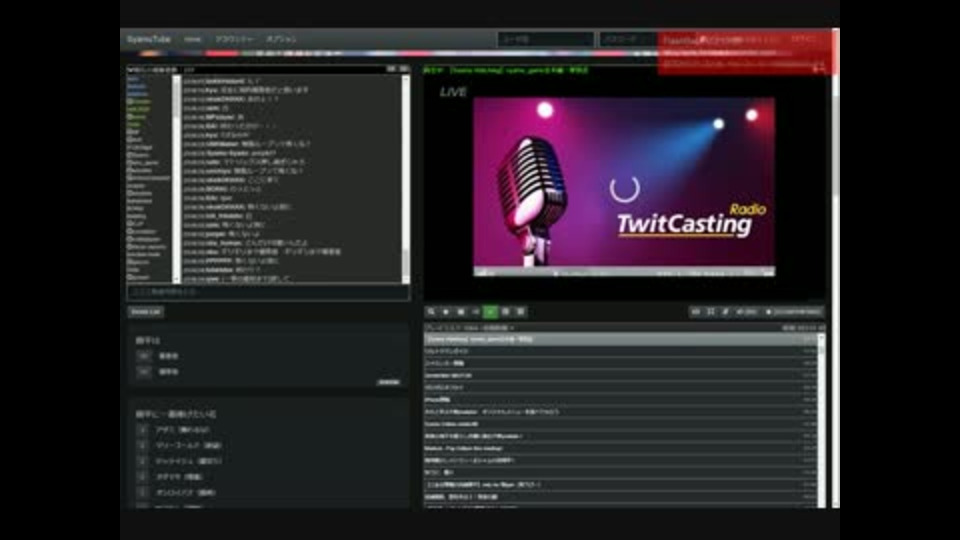Select the Madeon Pop Culture playlist entry

(620, 448)
